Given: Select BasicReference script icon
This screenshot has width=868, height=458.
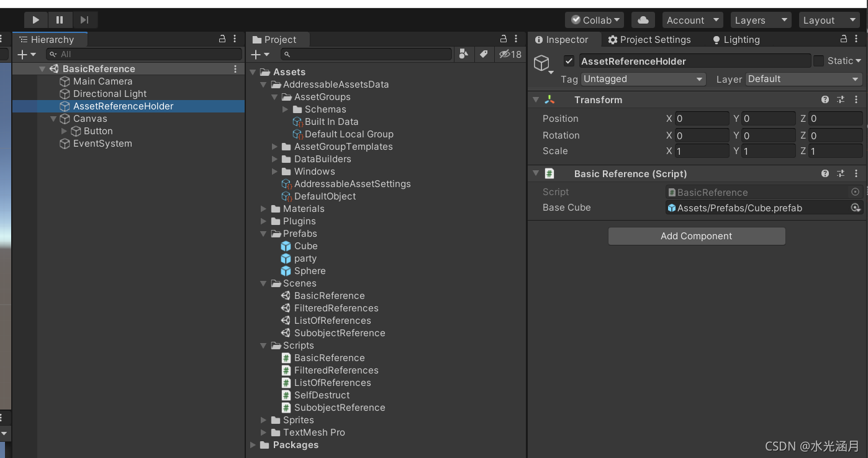Looking at the screenshot, I should pos(286,358).
